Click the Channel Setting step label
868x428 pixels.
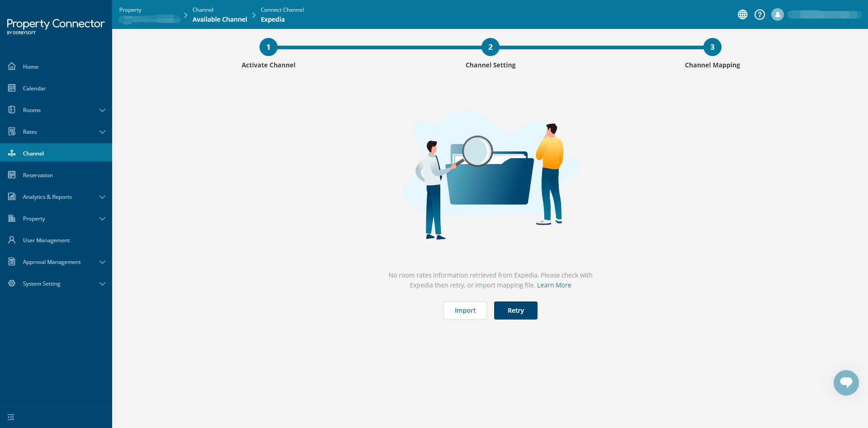(x=491, y=65)
